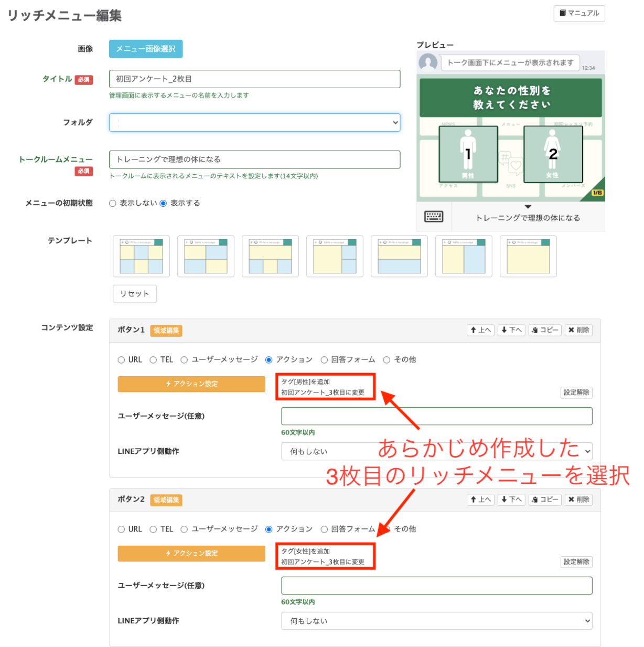The height and width of the screenshot is (647, 644).
Task: Choose 回答フォーム radio in ボタン2
Action: (x=324, y=529)
